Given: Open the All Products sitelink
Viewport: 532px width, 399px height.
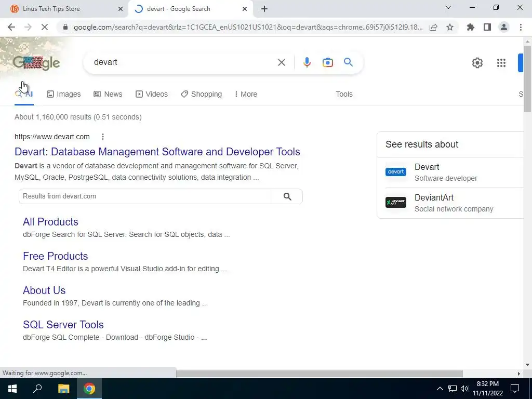Looking at the screenshot, I should tap(50, 222).
